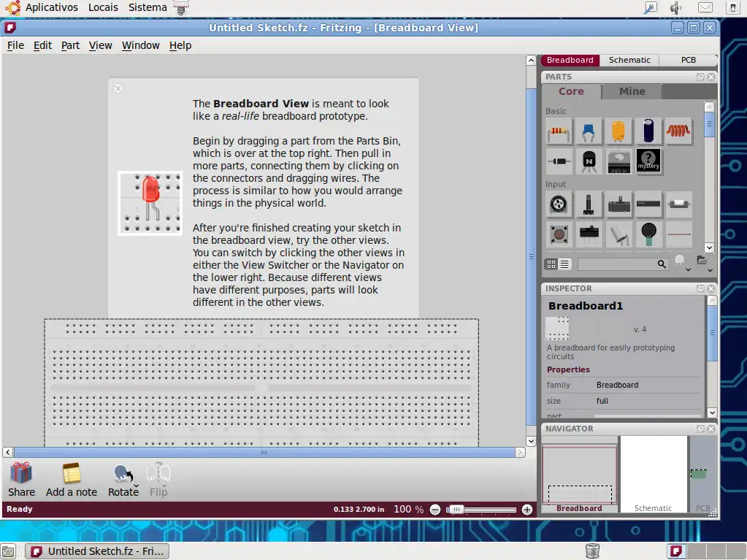Open the View menu
Screen dimensions: 747x560
point(100,45)
